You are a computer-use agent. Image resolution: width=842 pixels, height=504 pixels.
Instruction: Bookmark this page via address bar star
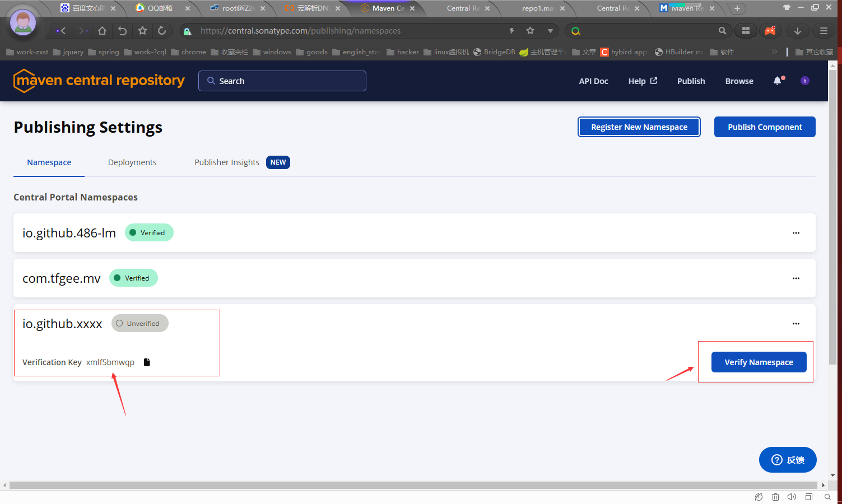tap(530, 31)
